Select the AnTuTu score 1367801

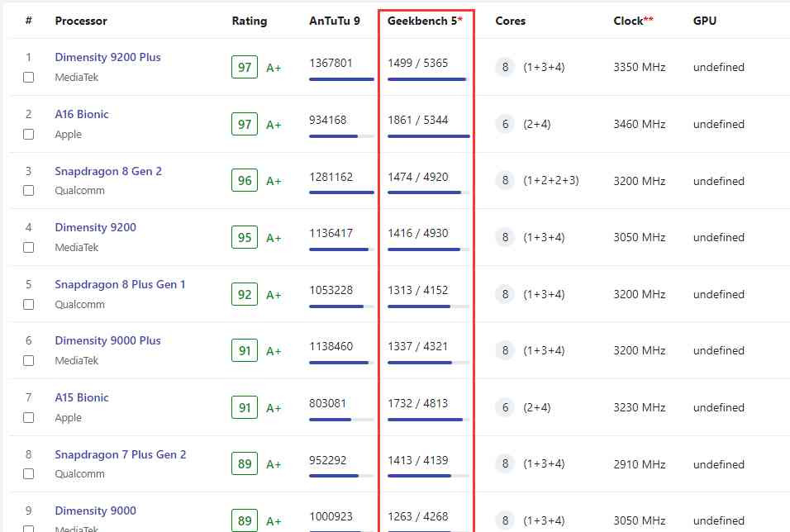pos(331,63)
